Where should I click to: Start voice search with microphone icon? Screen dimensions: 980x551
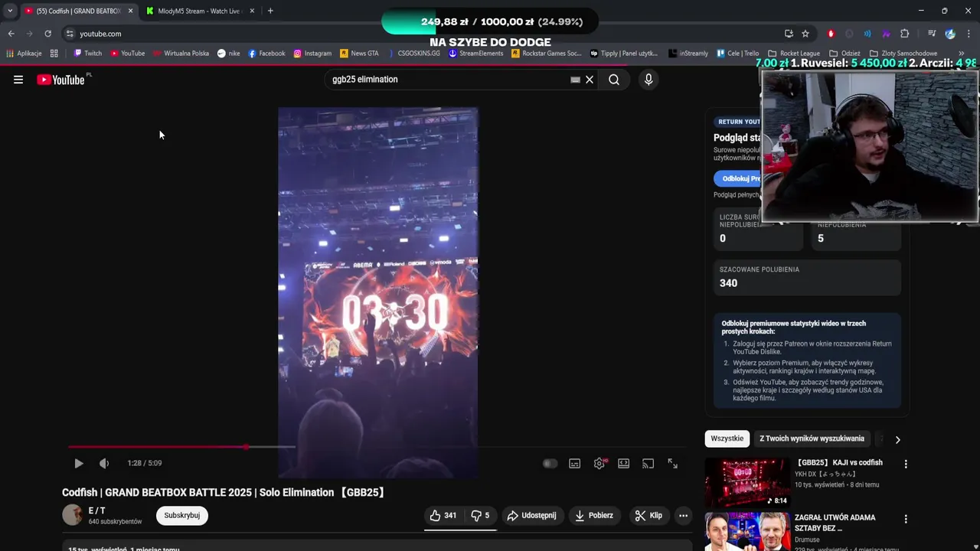[648, 80]
